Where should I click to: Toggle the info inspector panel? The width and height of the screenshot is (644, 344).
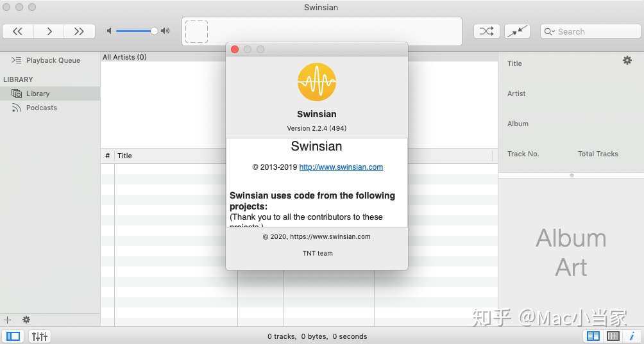click(x=632, y=336)
